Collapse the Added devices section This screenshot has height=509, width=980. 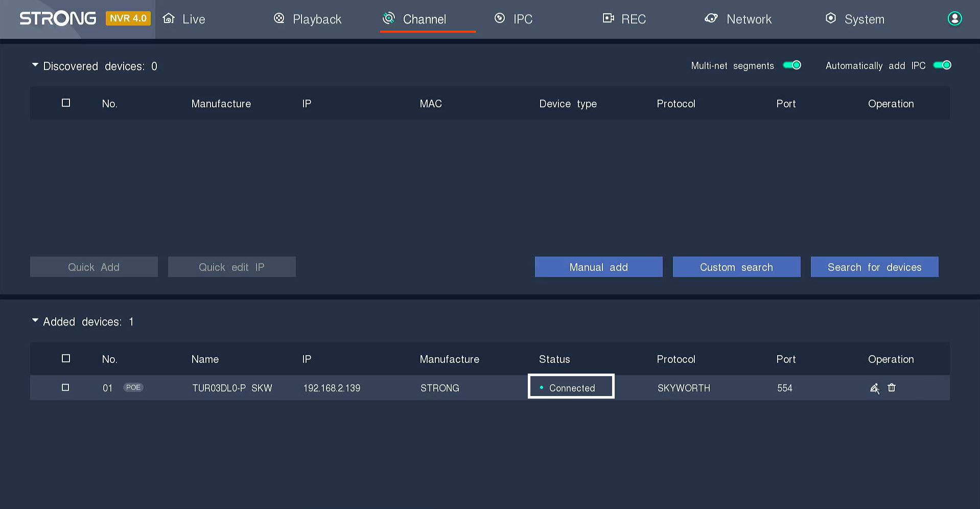pos(35,320)
